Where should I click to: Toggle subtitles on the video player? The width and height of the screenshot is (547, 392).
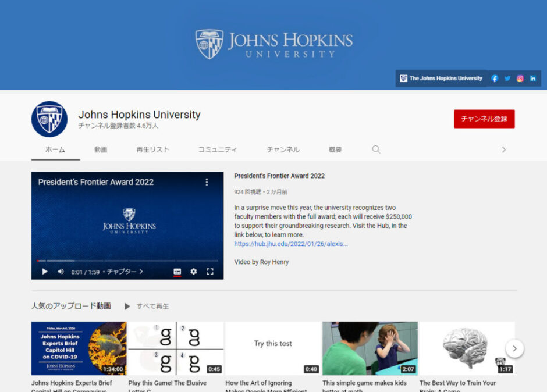pyautogui.click(x=177, y=272)
